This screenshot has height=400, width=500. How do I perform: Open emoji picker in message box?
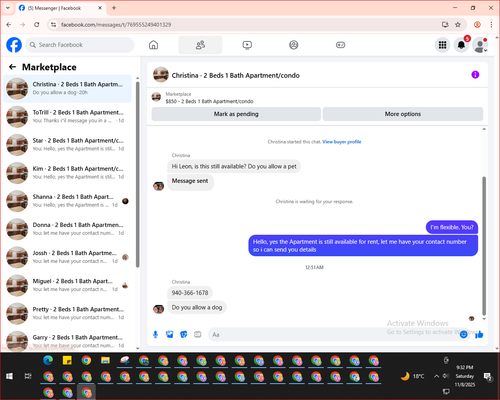[463, 334]
